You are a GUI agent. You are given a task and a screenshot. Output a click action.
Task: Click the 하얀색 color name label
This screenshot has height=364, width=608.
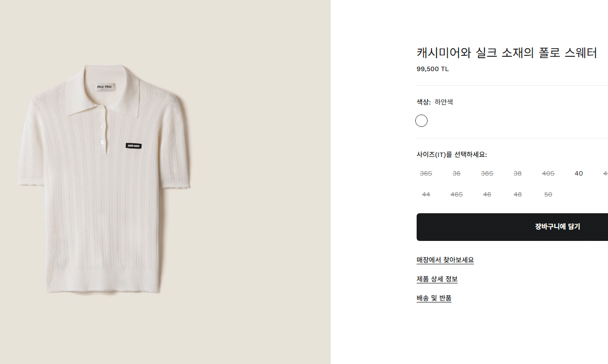click(x=444, y=102)
